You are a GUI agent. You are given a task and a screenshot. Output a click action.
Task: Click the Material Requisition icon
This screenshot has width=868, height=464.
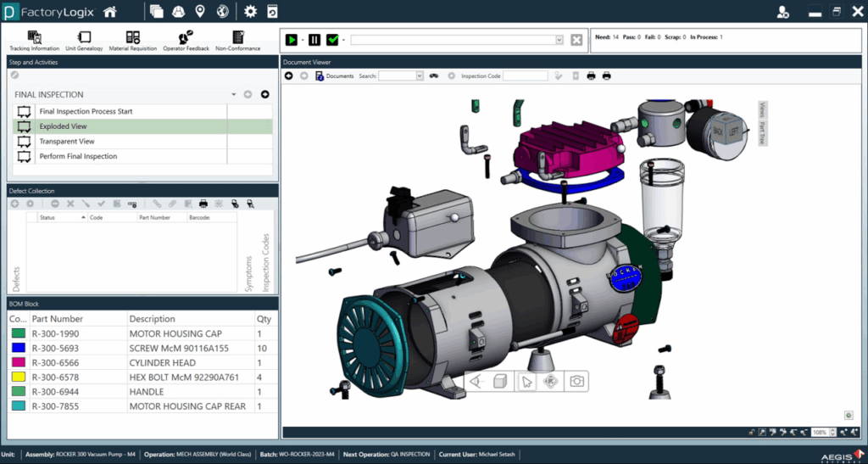coord(133,37)
